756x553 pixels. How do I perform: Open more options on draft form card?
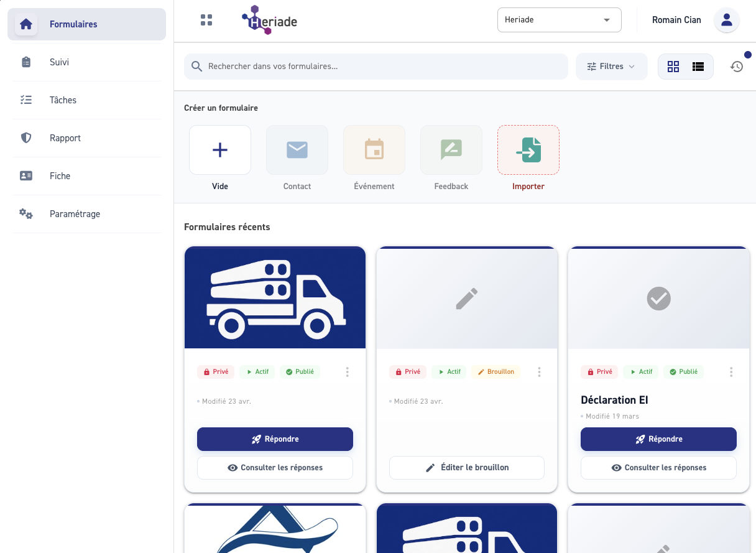point(539,372)
